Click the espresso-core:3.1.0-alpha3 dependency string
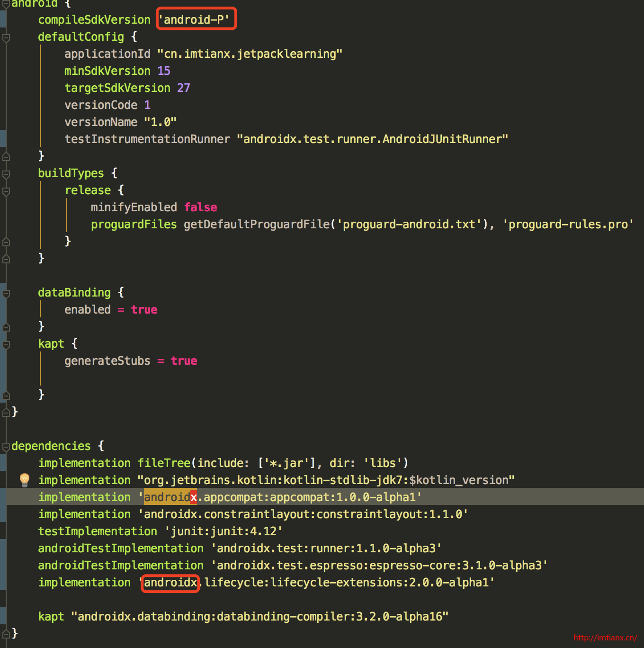Image resolution: width=644 pixels, height=648 pixels. point(379,565)
